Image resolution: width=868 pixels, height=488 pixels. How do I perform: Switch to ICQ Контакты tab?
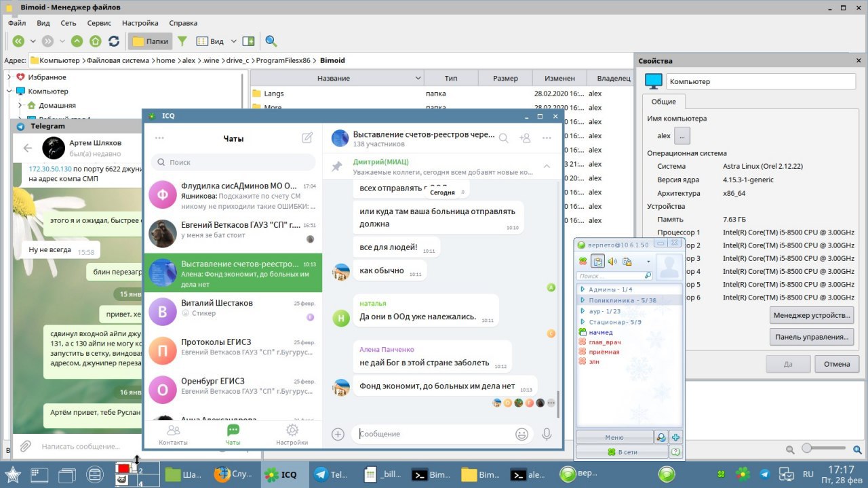(x=174, y=434)
